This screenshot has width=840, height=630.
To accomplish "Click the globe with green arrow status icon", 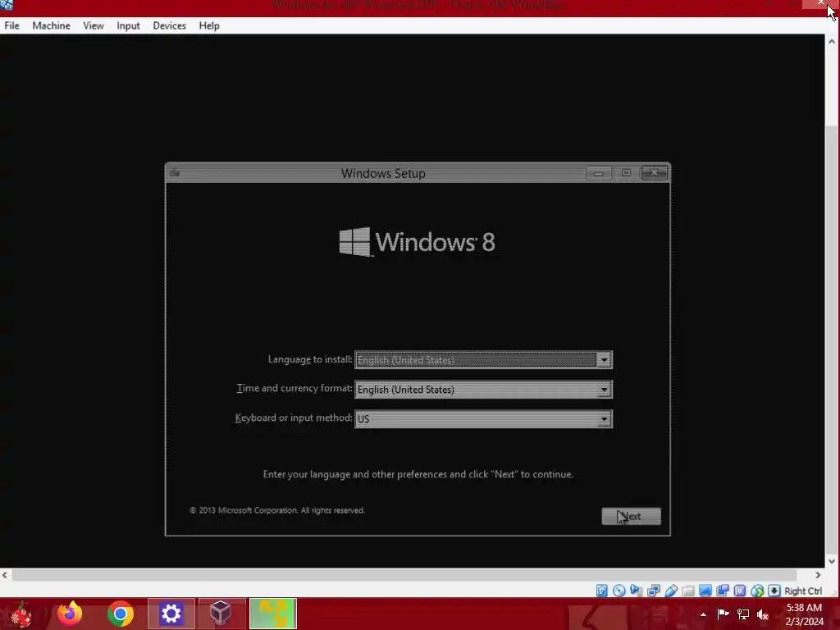I will click(757, 591).
